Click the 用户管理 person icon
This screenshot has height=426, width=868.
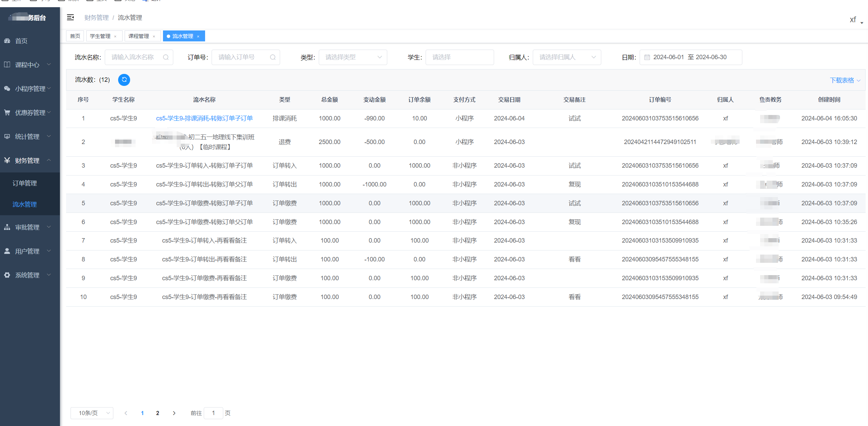[x=7, y=251]
